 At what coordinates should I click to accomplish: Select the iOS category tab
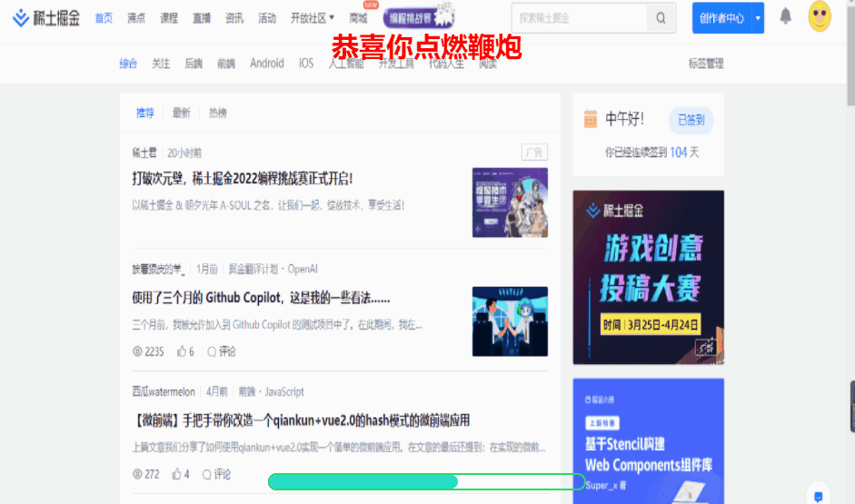pyautogui.click(x=306, y=64)
